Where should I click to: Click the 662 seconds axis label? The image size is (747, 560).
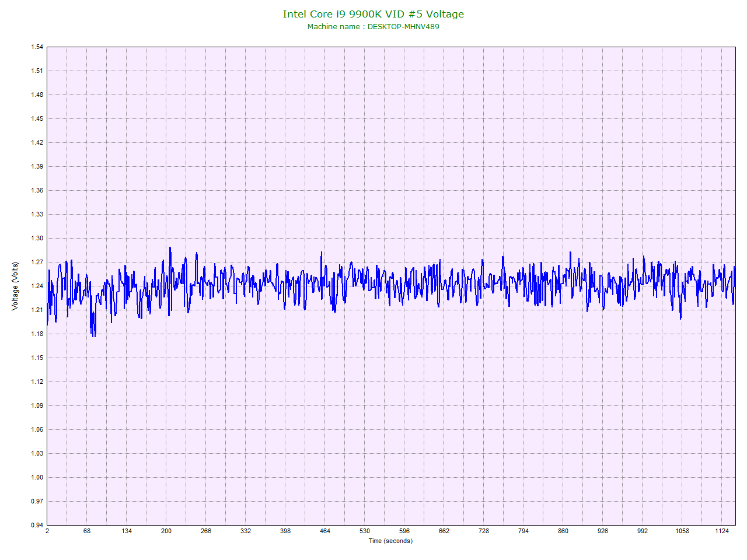(444, 531)
